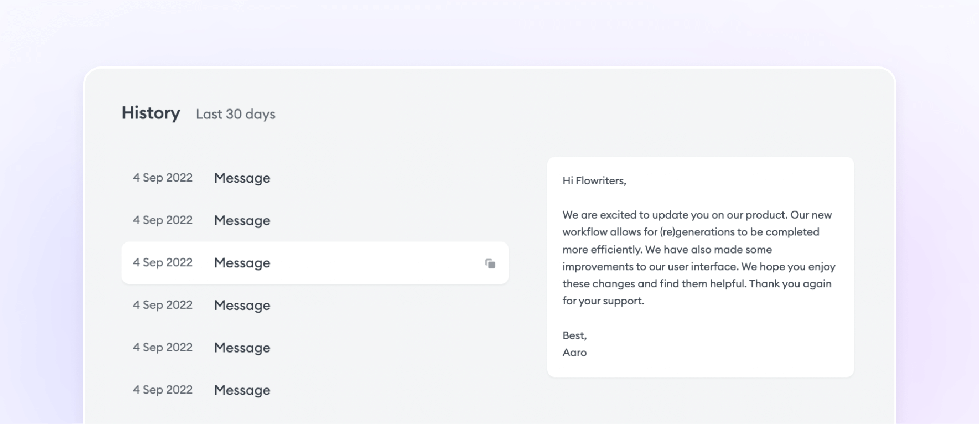The height and width of the screenshot is (424, 980).
Task: Open the fifth Message entry in the list
Action: 242,348
